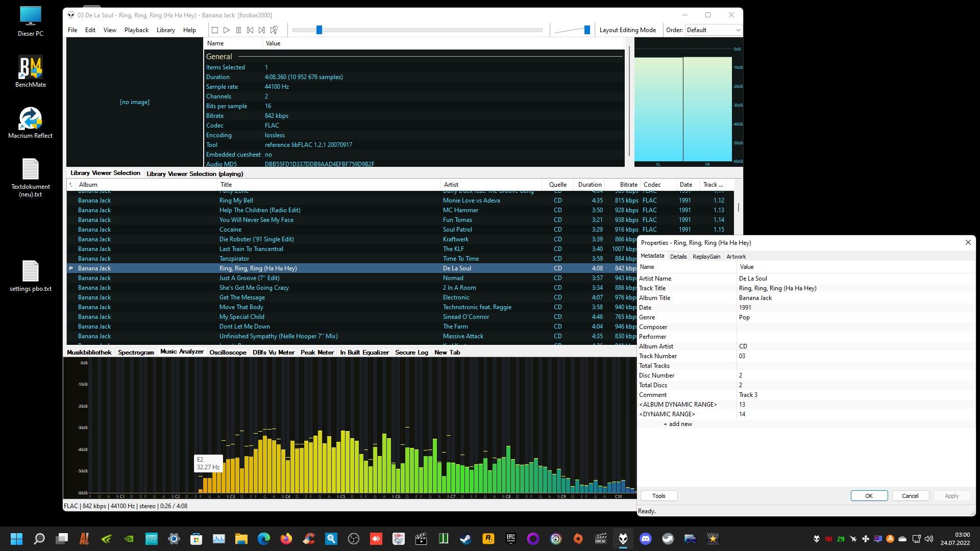Open Microsoft Edge from taskbar

coord(263,539)
